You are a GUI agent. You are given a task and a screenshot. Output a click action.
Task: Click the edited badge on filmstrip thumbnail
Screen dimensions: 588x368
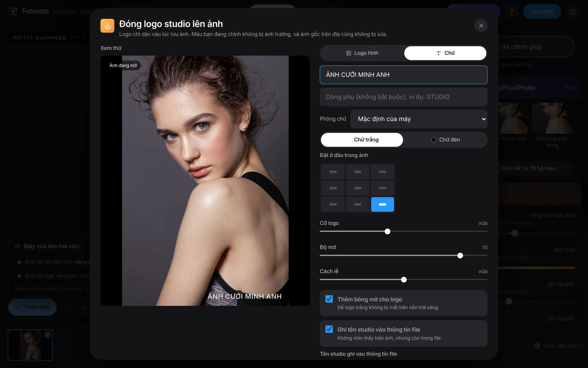[48, 334]
